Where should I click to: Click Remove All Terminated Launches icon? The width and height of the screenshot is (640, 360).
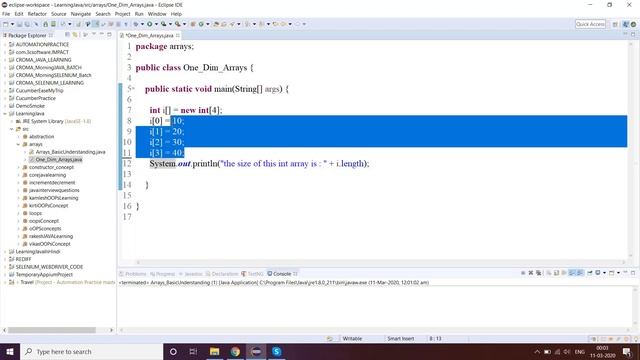point(539,273)
